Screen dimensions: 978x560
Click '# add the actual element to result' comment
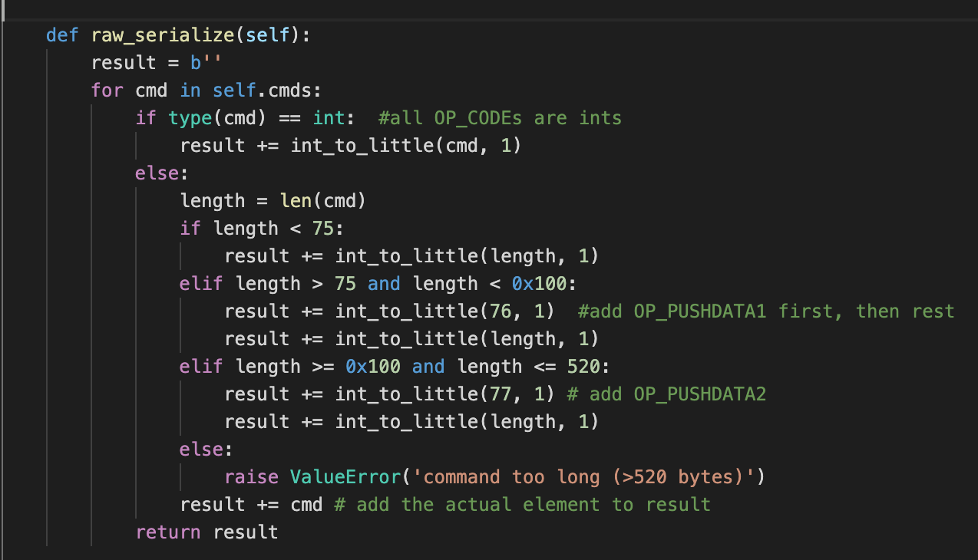523,505
